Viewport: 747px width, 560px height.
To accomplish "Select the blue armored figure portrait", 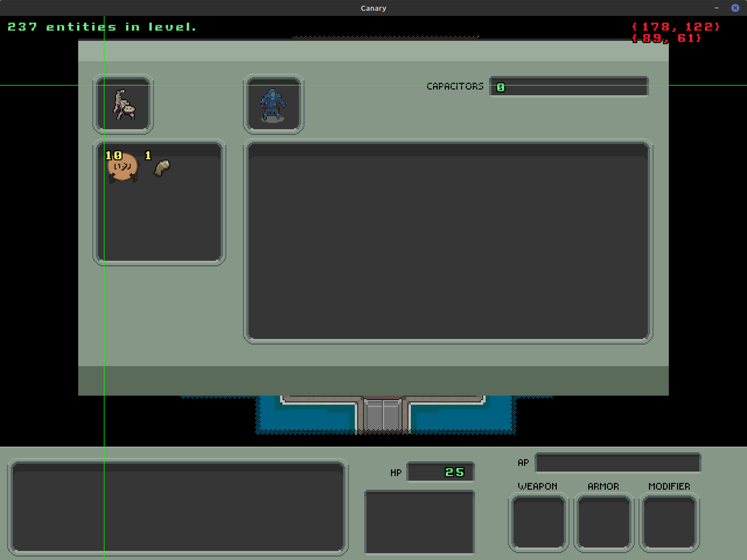I will [273, 105].
